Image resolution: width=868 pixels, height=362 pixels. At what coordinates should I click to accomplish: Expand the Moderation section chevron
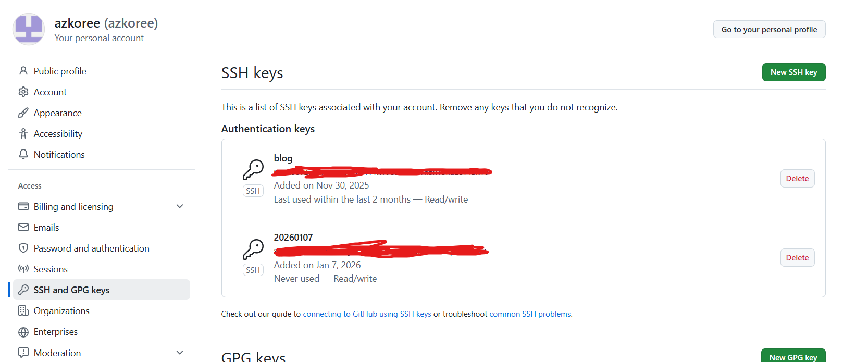(x=180, y=353)
